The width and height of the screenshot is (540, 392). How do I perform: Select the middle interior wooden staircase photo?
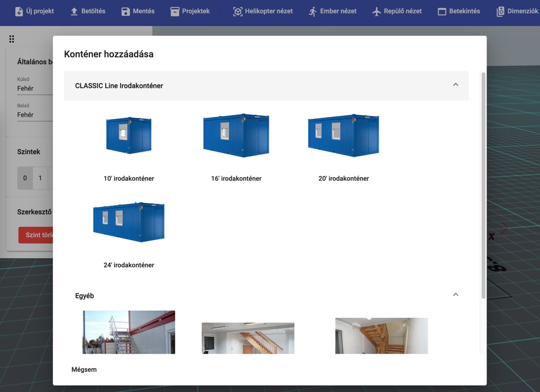tap(248, 338)
